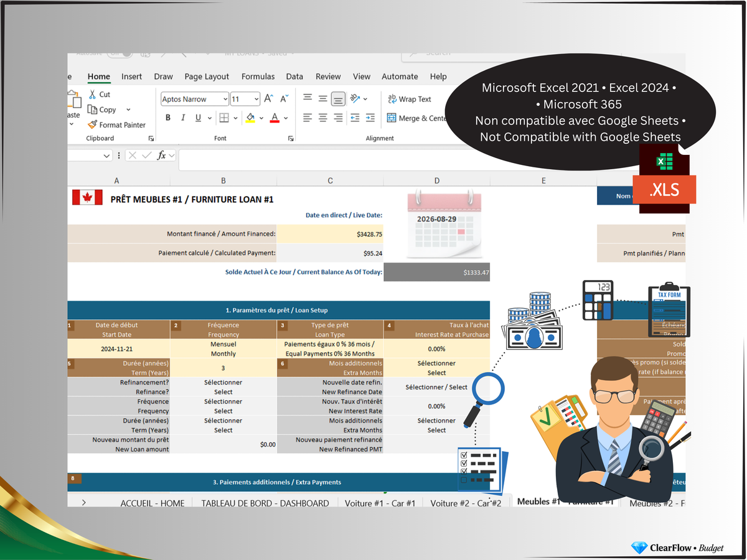The image size is (747, 560).
Task: Decrease font size with the smaller A
Action: point(284,99)
